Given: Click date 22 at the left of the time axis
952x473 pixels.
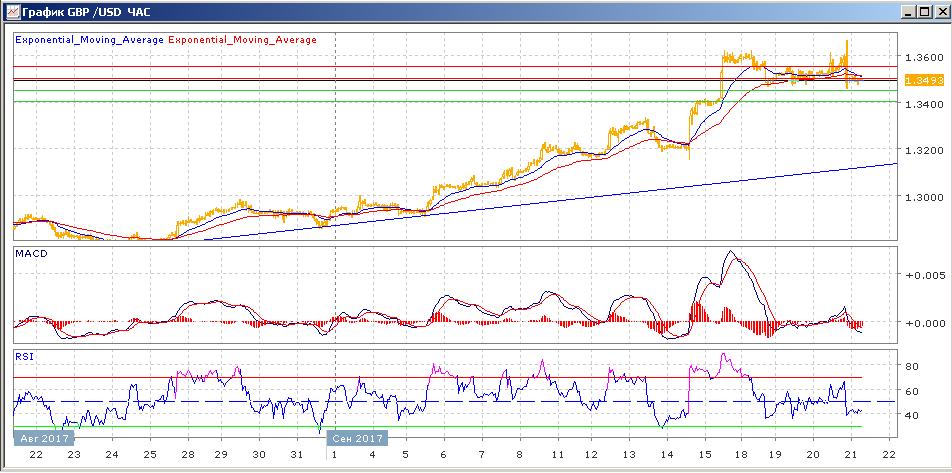Looking at the screenshot, I should click(x=36, y=455).
